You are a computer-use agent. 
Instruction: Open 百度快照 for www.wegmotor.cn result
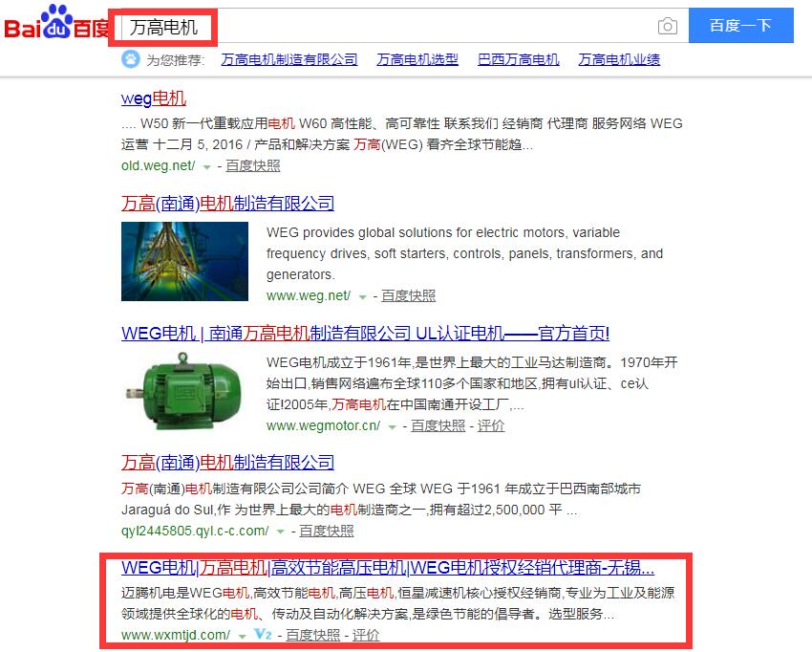tap(438, 426)
